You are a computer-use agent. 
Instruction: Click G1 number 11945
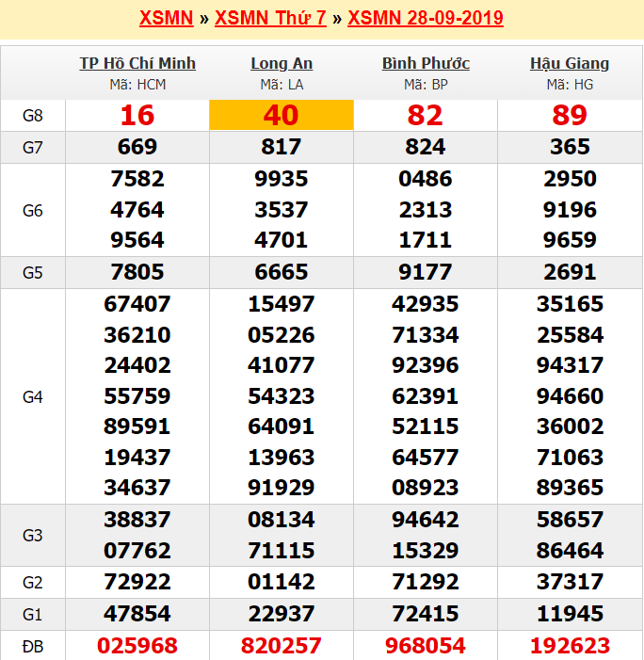click(x=570, y=614)
